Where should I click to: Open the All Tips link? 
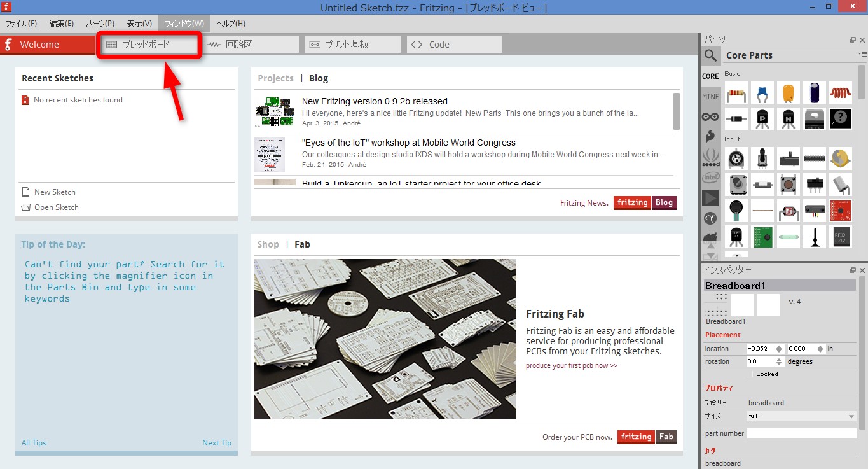point(34,443)
